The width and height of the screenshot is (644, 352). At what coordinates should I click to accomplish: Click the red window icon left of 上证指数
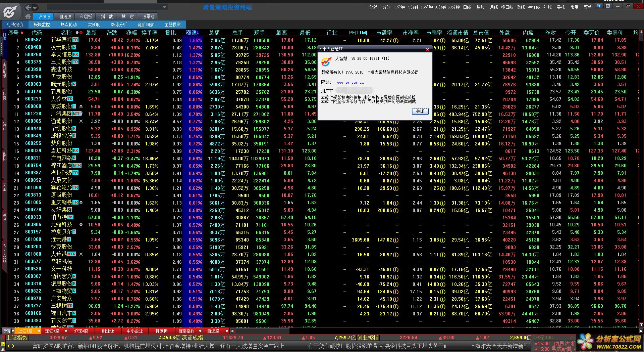pyautogui.click(x=3, y=338)
